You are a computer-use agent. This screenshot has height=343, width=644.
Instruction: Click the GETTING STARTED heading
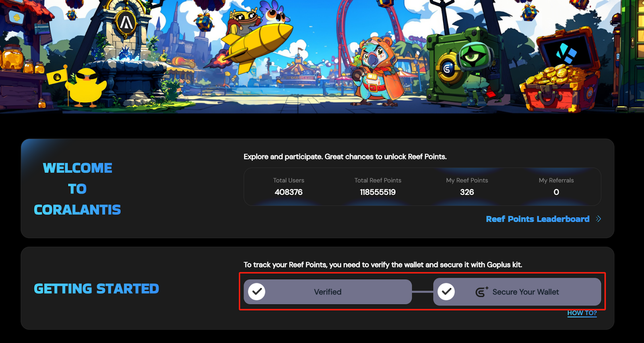click(x=97, y=289)
